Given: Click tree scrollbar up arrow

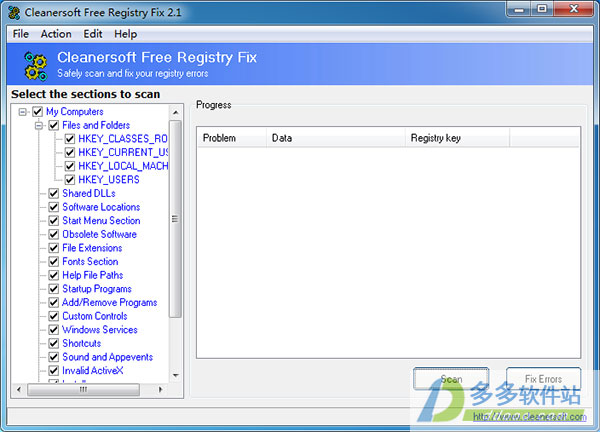Looking at the screenshot, I should (175, 112).
